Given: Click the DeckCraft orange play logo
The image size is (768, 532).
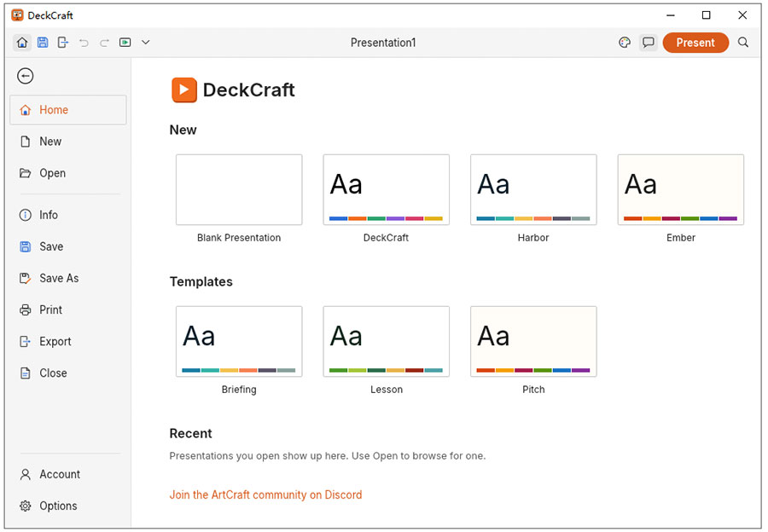Looking at the screenshot, I should 184,90.
